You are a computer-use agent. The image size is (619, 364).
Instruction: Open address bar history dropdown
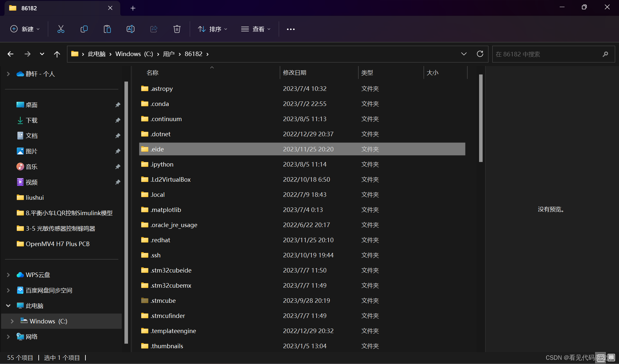(464, 54)
